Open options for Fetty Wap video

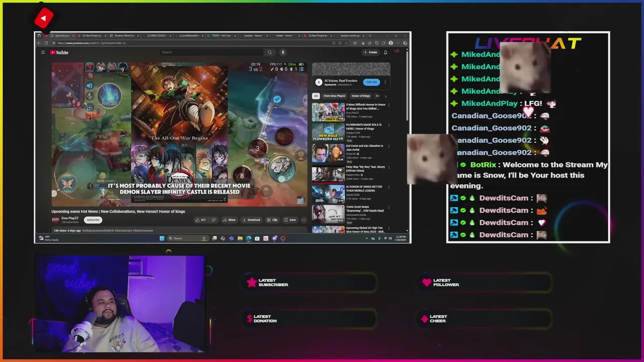(389, 167)
